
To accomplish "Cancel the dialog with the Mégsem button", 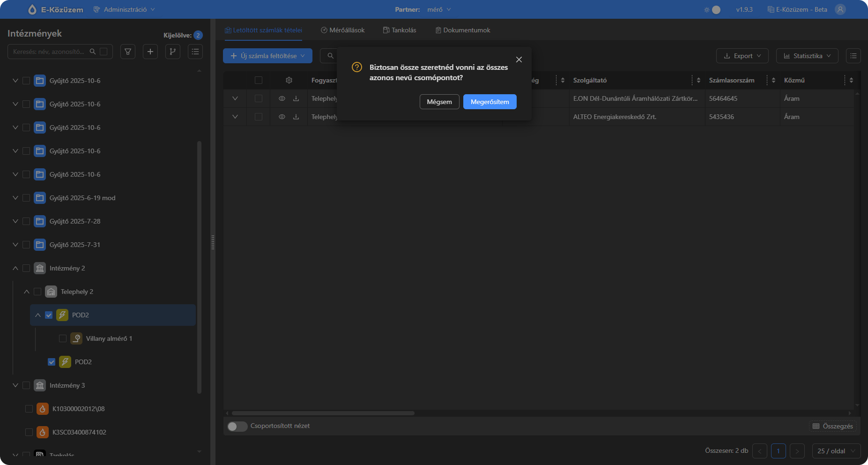I will click(439, 102).
